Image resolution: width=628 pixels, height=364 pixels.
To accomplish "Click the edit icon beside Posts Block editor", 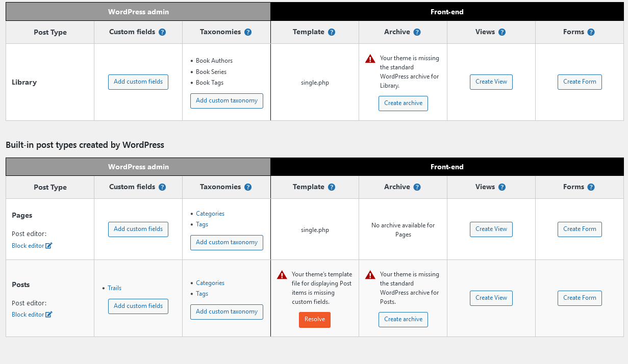I will [x=49, y=315].
